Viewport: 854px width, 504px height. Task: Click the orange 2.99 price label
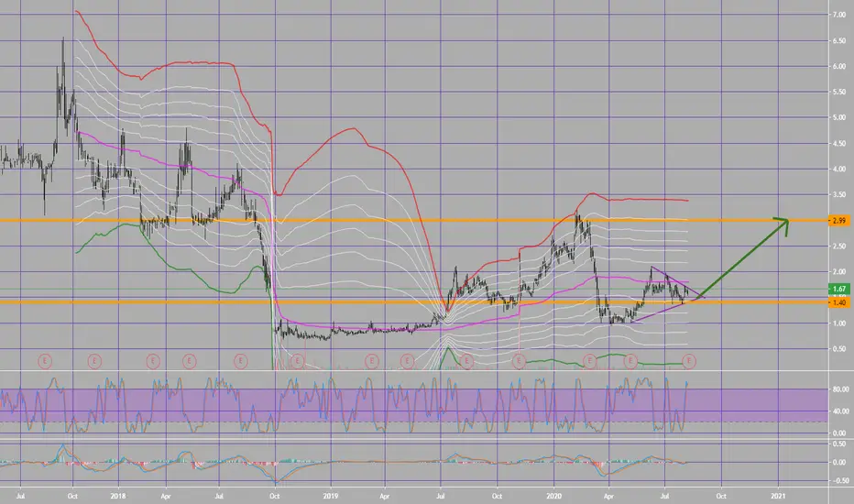(838, 221)
